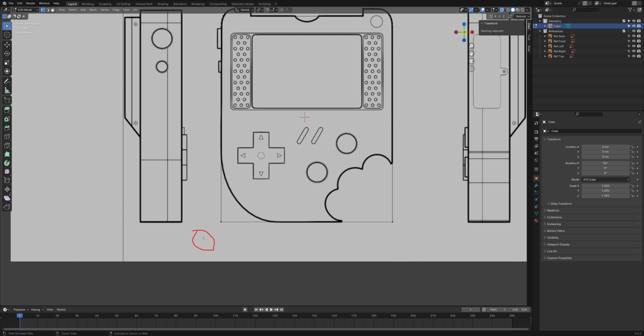Switch to the Shading workspace tab
644x336 pixels.
point(163,4)
